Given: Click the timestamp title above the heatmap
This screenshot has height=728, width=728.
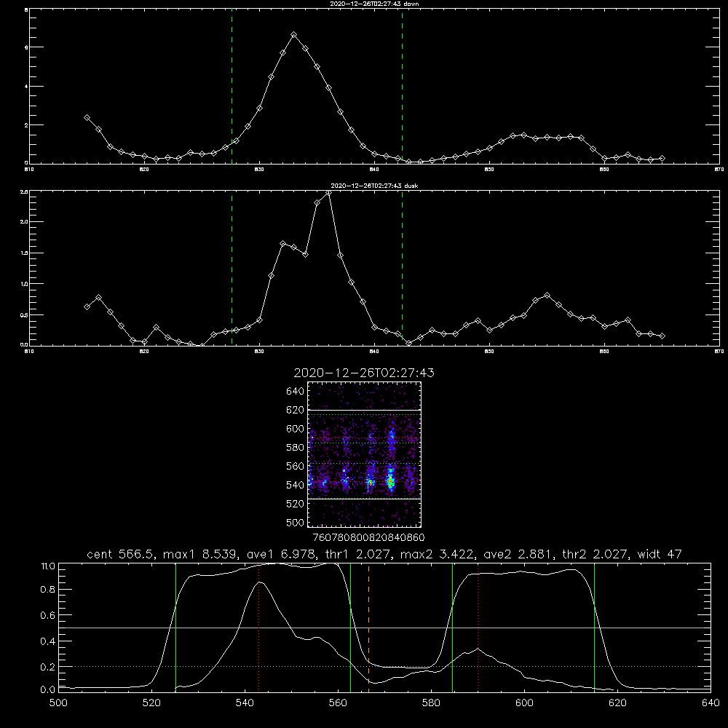Looking at the screenshot, I should 364,373.
